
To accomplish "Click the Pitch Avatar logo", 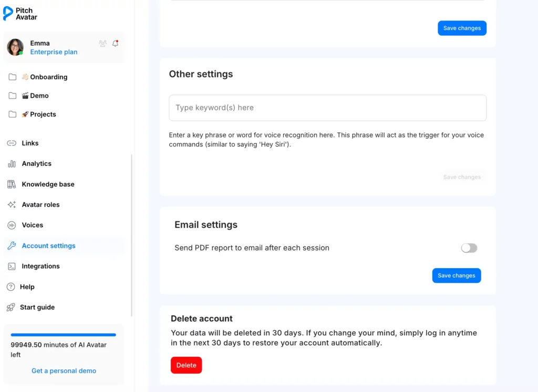I will click(20, 14).
